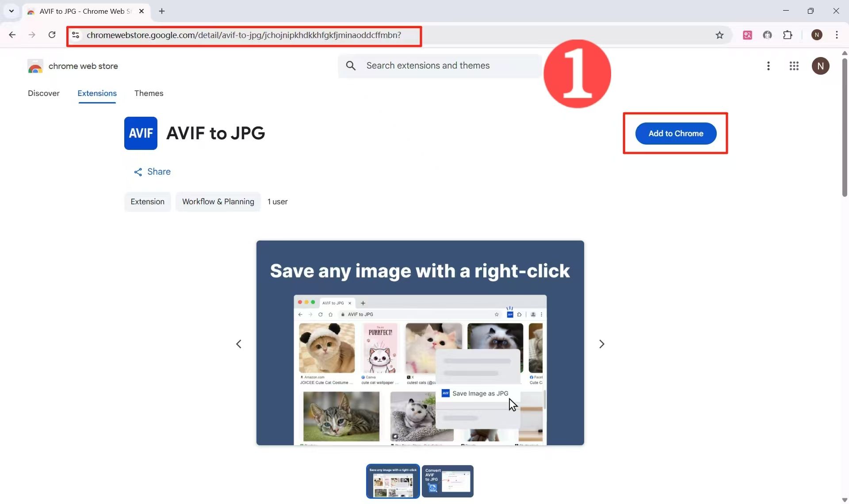This screenshot has width=849, height=504.
Task: Click the address bar URL
Action: tap(244, 35)
